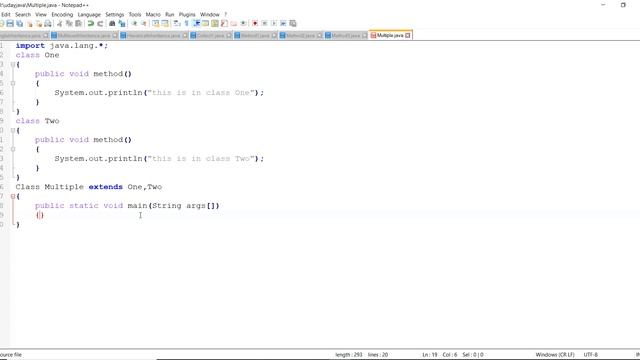Toggle synchronized horizontal scrolling icon
The image size is (640, 360).
coord(165,24)
